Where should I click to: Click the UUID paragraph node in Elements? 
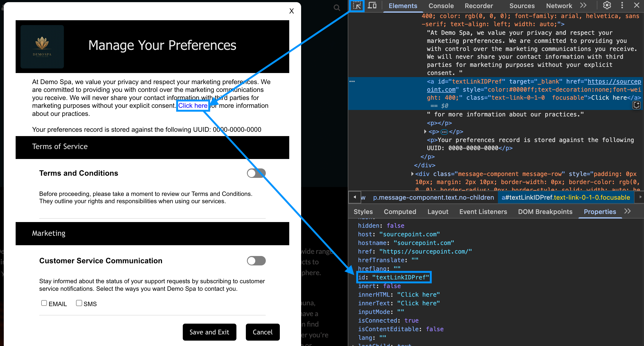coord(530,144)
